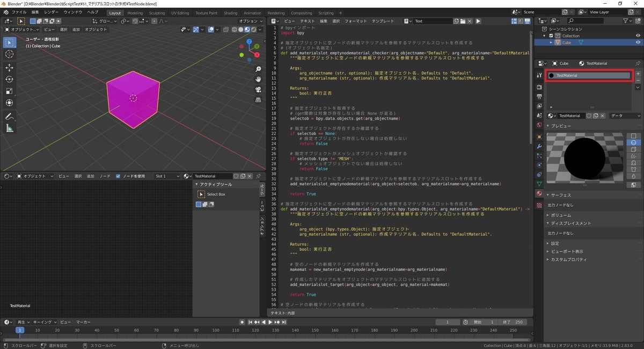Select the Move tool in viewport toolbar

pyautogui.click(x=10, y=68)
